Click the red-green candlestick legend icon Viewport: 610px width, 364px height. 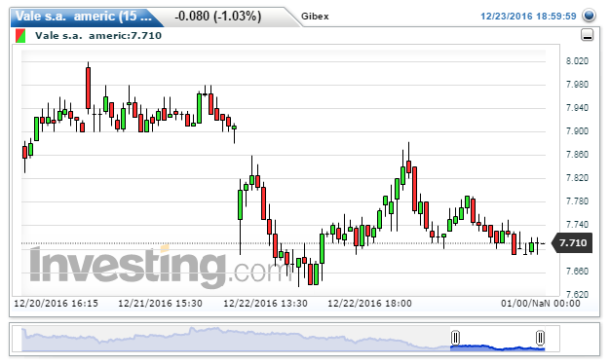20,36
